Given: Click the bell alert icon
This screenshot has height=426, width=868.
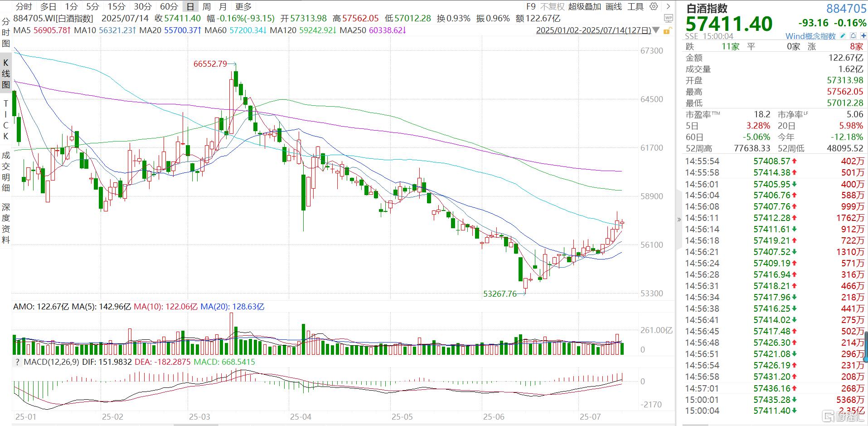Looking at the screenshot, I should tap(853, 36).
